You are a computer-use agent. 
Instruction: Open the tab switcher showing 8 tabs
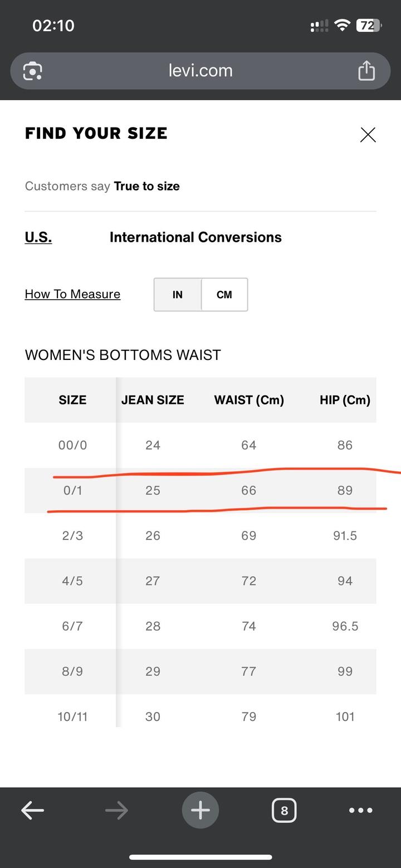[x=284, y=810]
